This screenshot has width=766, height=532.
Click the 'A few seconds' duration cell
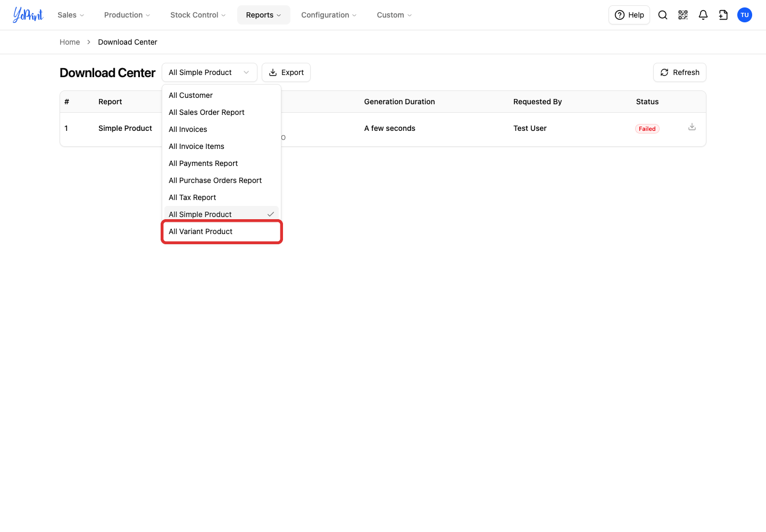390,128
